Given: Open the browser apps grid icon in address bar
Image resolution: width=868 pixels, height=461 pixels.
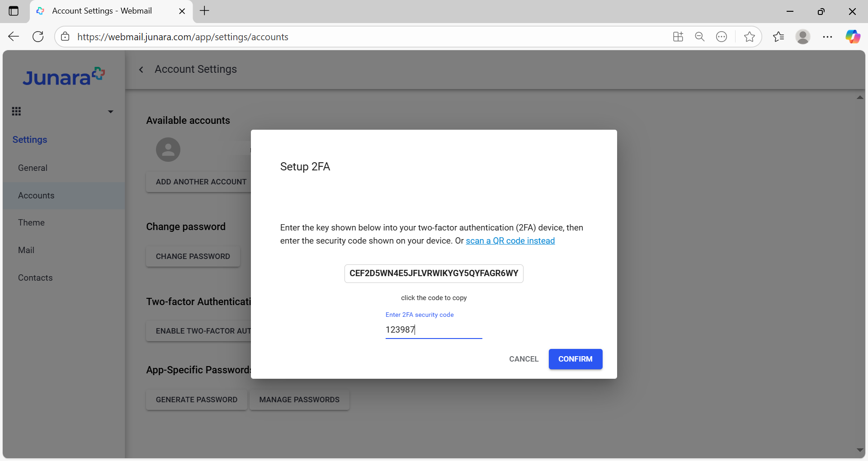Looking at the screenshot, I should point(678,37).
